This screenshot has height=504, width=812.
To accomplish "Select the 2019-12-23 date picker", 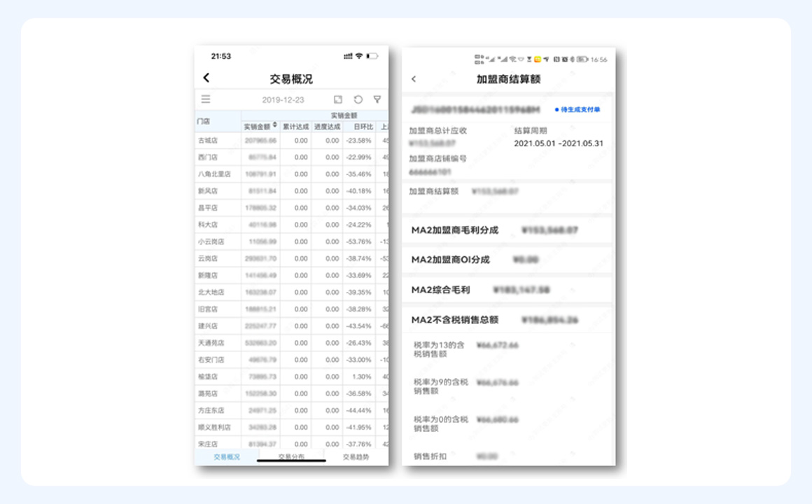I will coord(283,100).
